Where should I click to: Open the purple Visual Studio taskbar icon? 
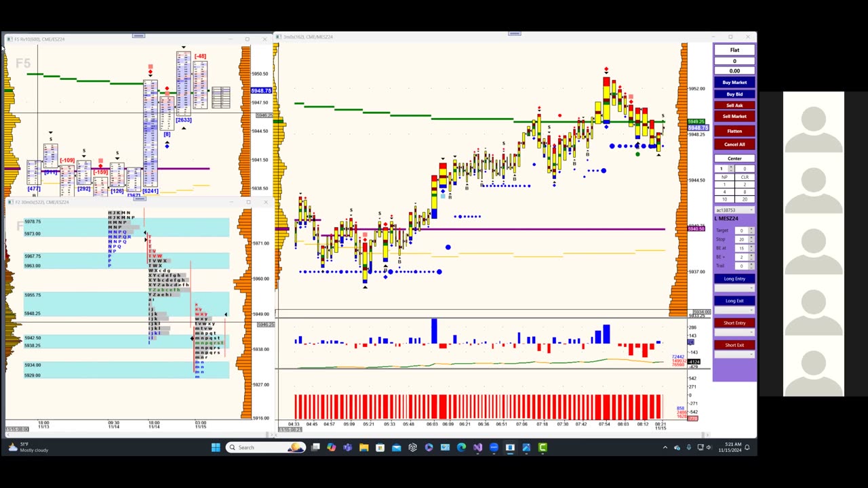click(477, 447)
